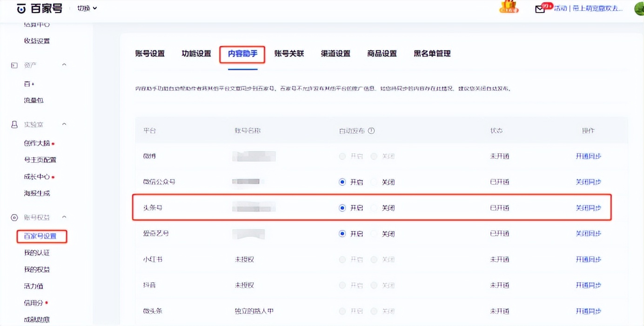The width and height of the screenshot is (644, 326).
Task: Click 开通同步 for 抖音
Action: pyautogui.click(x=589, y=285)
